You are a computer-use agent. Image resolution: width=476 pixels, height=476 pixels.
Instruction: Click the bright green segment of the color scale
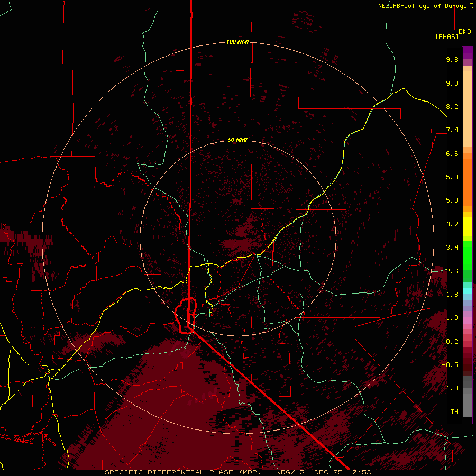click(x=467, y=255)
